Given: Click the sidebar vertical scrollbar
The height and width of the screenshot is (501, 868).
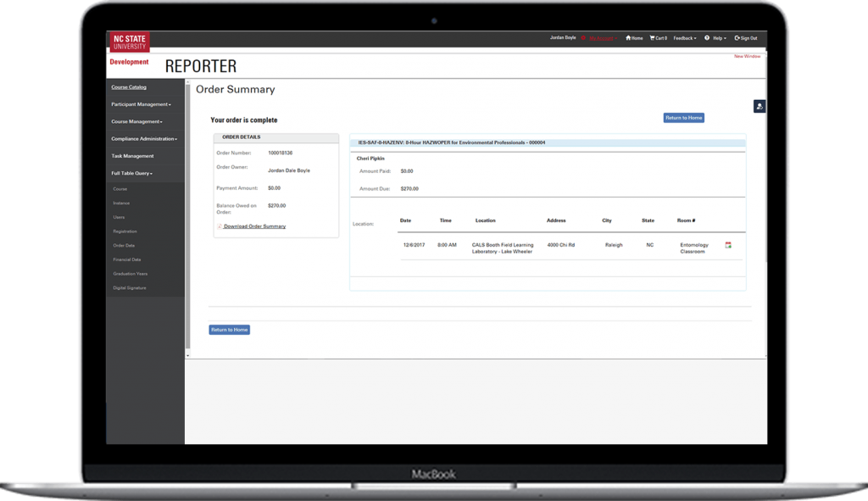Looking at the screenshot, I should coord(187,212).
